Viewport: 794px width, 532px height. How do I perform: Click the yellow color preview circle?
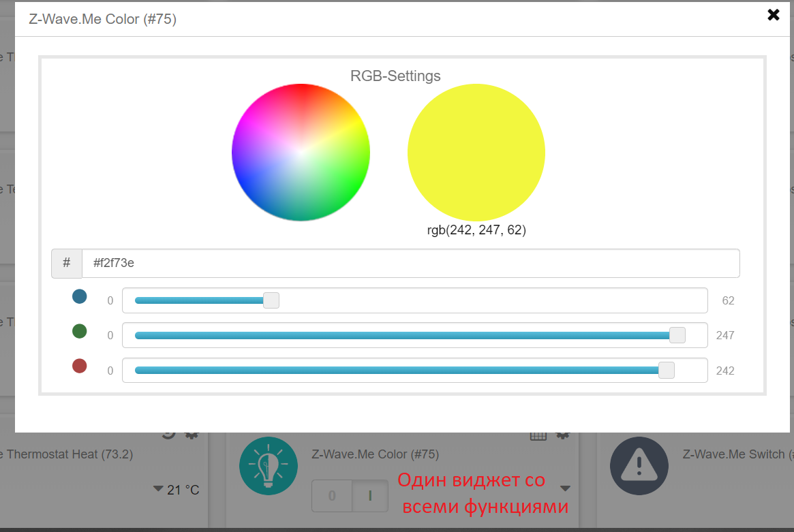[476, 153]
